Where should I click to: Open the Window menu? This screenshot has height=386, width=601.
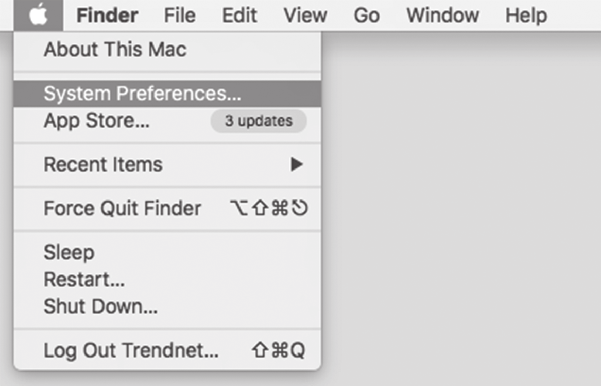pyautogui.click(x=442, y=15)
